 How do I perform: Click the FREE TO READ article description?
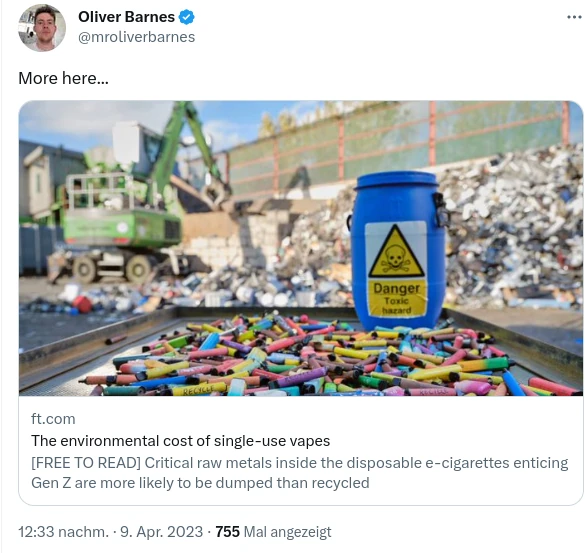300,473
